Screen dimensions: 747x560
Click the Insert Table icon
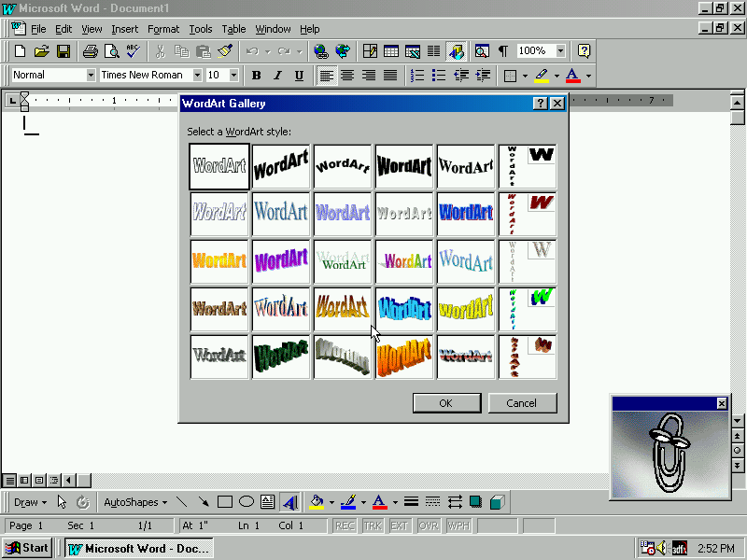click(391, 51)
